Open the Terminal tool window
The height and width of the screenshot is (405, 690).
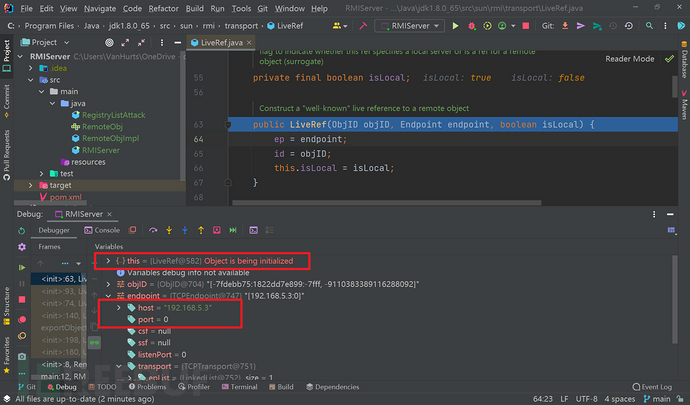(239, 387)
